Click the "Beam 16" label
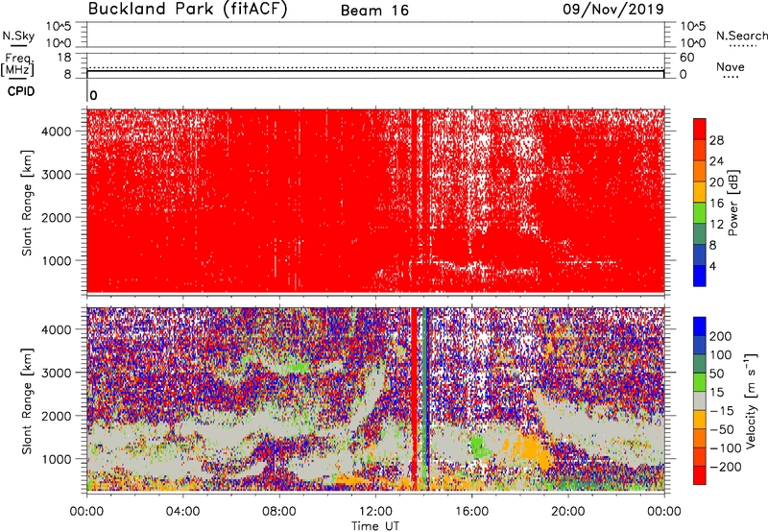 (x=374, y=11)
